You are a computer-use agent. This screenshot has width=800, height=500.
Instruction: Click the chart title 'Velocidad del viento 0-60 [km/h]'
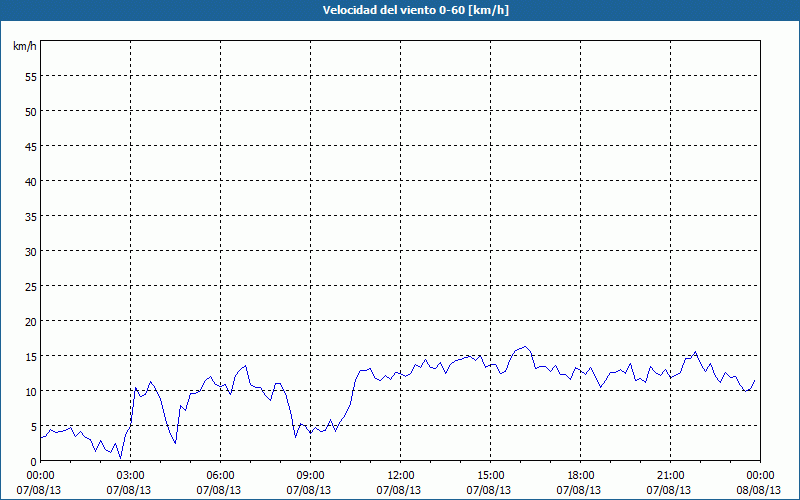415,10
